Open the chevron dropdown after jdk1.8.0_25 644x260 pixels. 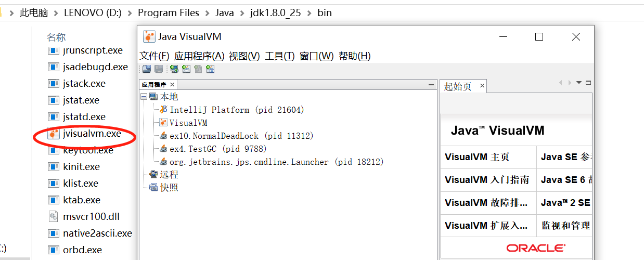click(x=309, y=13)
